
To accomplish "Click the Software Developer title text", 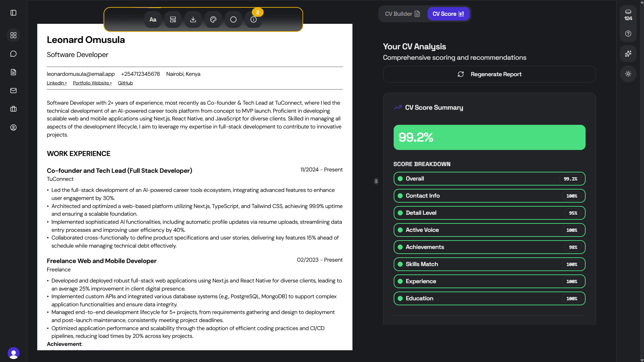I will click(78, 55).
